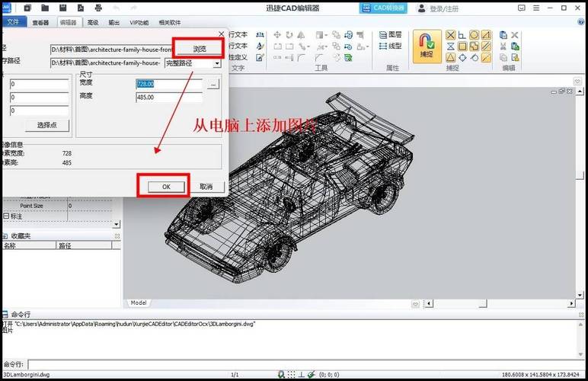Click the text style 'A' pen icon
Screen dimensions: 588x381
tap(260, 46)
